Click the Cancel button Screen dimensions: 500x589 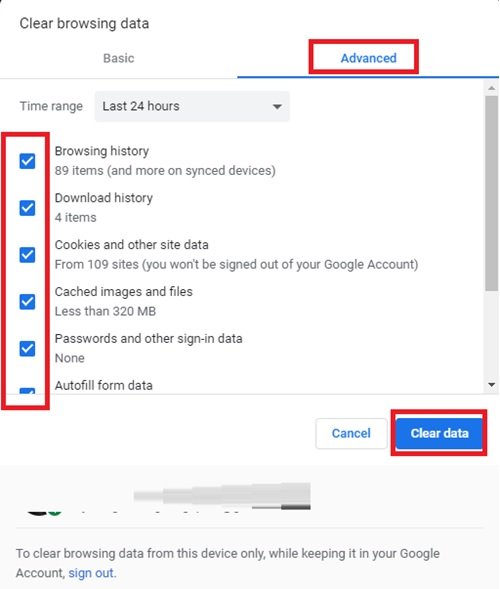[x=351, y=433]
